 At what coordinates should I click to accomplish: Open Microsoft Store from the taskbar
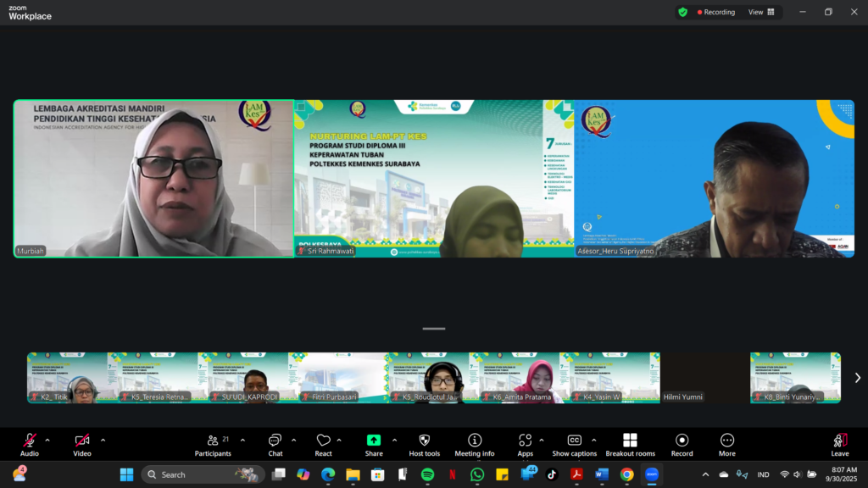click(377, 474)
